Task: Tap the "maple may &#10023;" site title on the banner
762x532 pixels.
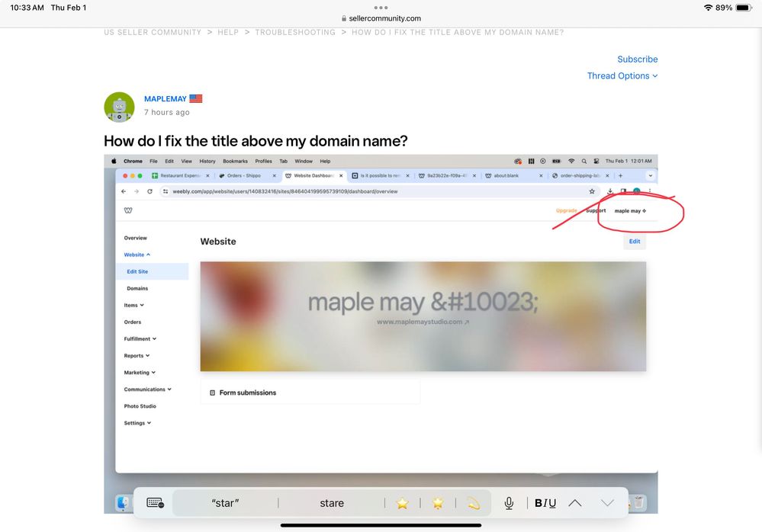Action: (423, 302)
